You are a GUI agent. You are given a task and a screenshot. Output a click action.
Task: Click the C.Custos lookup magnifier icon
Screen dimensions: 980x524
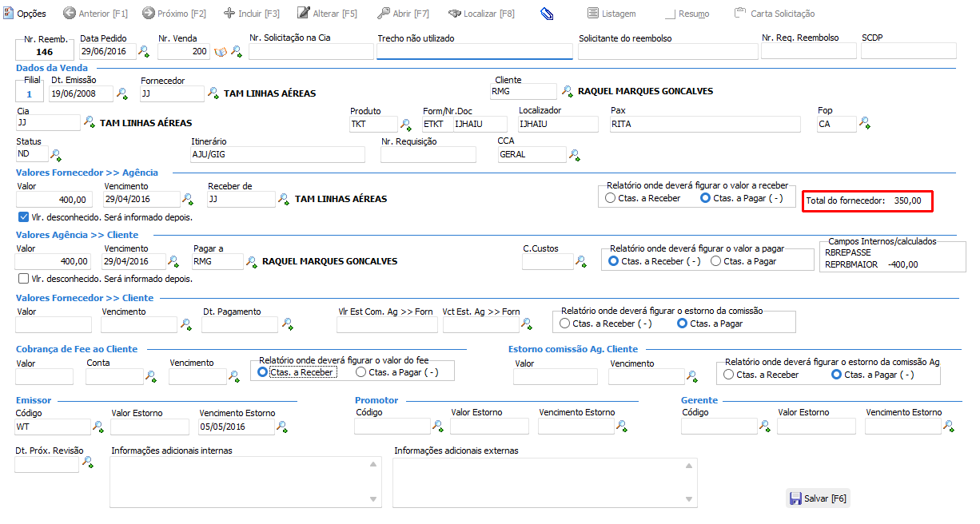581,261
